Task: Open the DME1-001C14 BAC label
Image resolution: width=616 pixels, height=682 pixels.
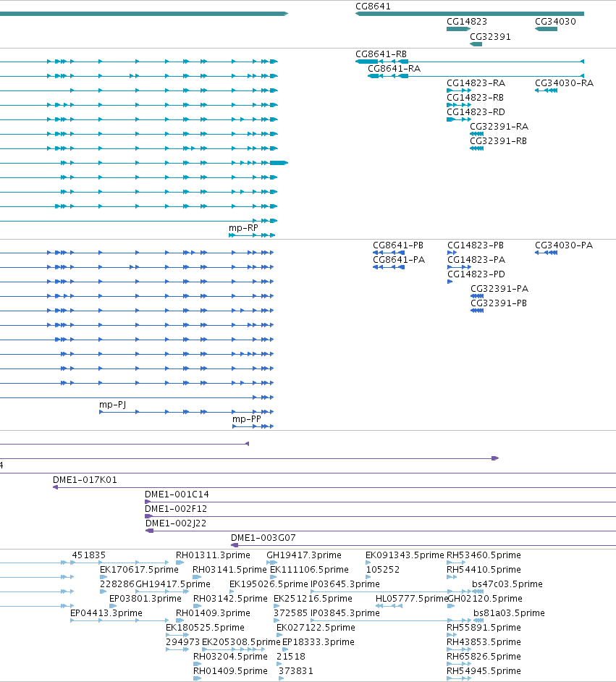Action: tap(177, 494)
